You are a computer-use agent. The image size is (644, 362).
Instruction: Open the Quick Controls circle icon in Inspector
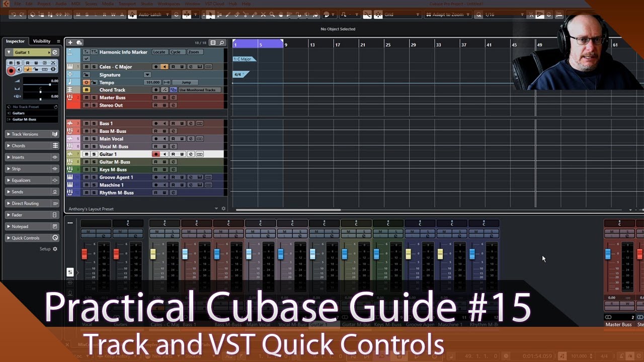pyautogui.click(x=55, y=238)
